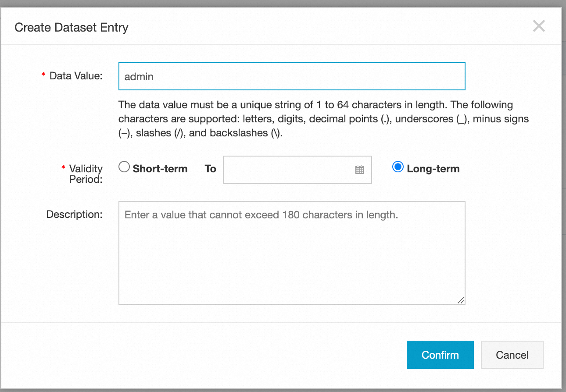Viewport: 566px width, 392px height.
Task: Click the 'Create Dataset Entry' title text
Action: tap(72, 28)
